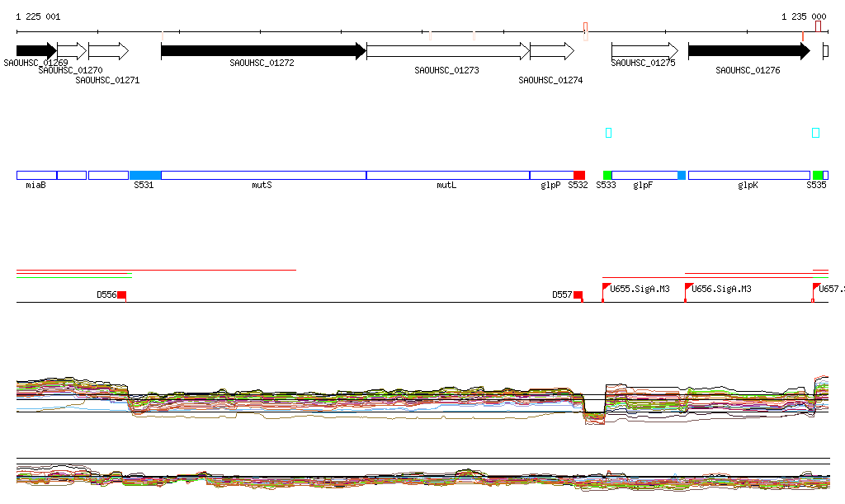Click the red U655.SigA.M3 promoter flag

coord(607,287)
